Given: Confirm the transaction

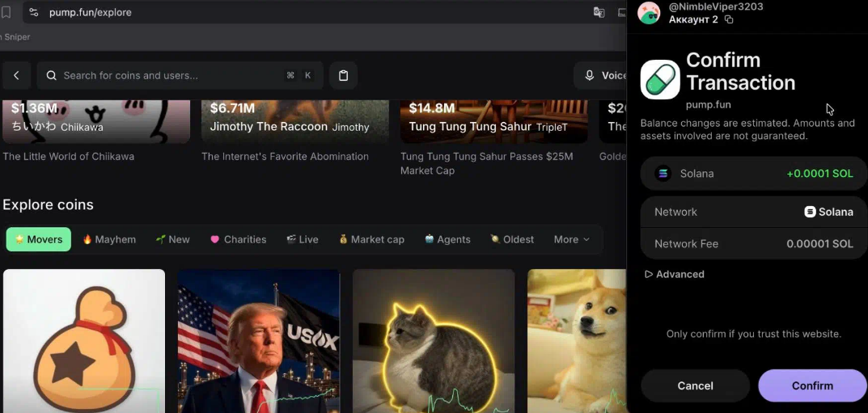Looking at the screenshot, I should pyautogui.click(x=812, y=386).
